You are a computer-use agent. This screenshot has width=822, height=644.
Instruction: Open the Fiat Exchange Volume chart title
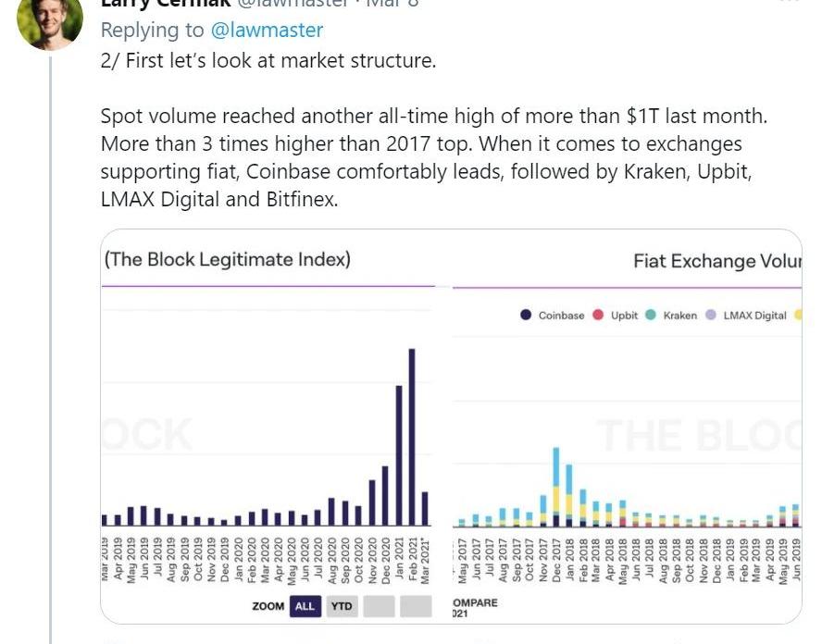click(717, 261)
